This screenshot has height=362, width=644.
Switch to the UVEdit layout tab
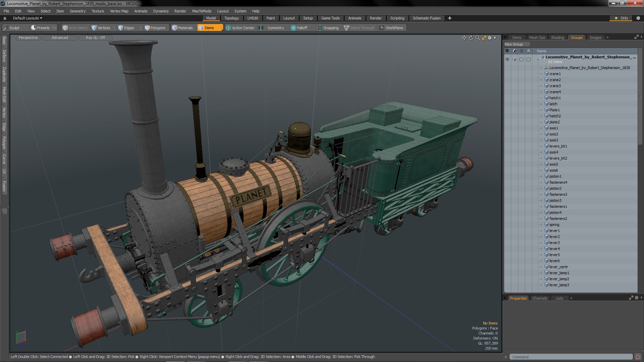click(x=253, y=18)
